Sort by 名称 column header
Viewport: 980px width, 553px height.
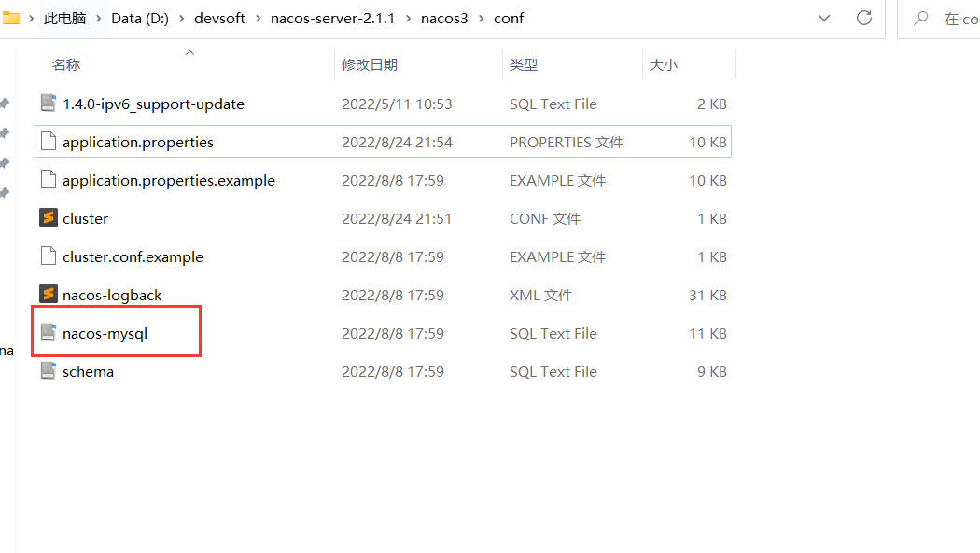65,65
